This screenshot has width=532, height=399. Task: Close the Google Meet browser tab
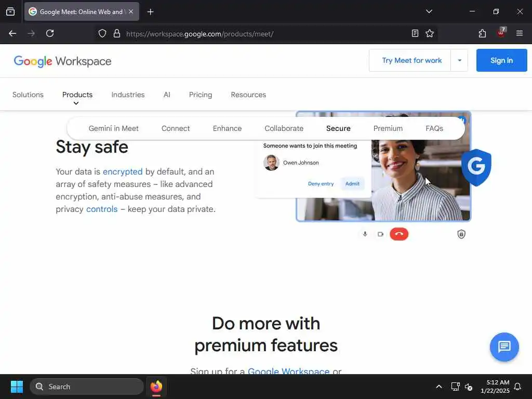coord(131,11)
